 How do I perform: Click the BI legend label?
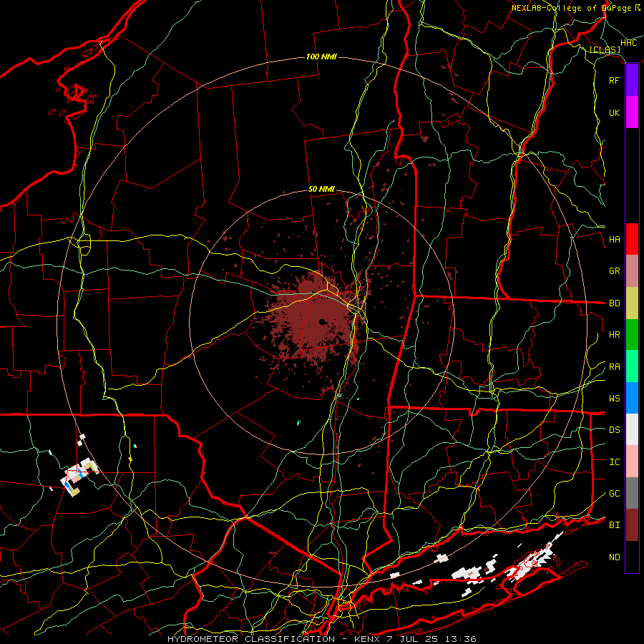pos(614,525)
